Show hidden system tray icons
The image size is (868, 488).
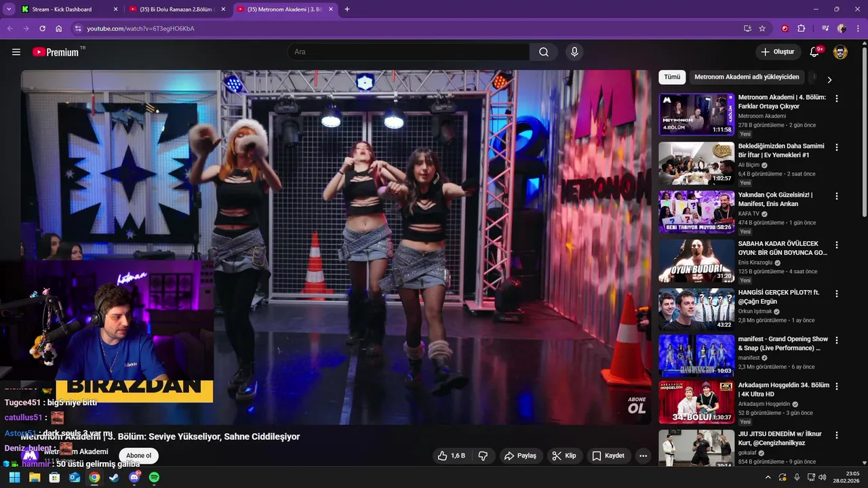(x=768, y=477)
